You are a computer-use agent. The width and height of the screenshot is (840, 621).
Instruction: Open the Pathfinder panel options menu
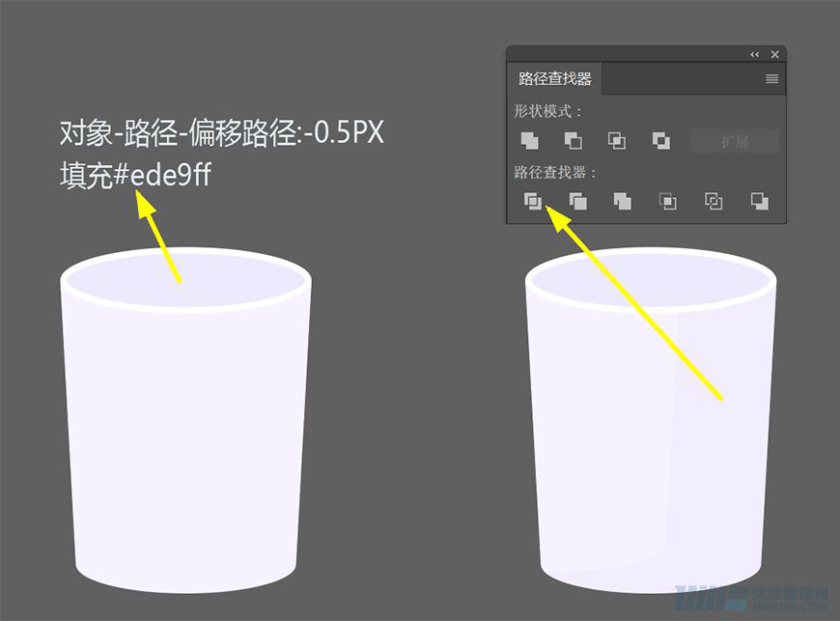[x=771, y=79]
